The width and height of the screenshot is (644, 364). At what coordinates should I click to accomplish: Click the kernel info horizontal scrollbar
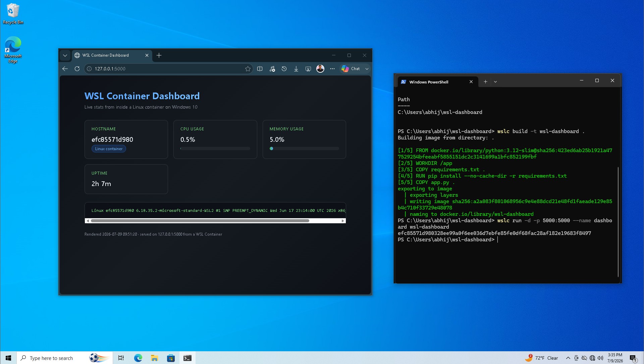point(200,221)
